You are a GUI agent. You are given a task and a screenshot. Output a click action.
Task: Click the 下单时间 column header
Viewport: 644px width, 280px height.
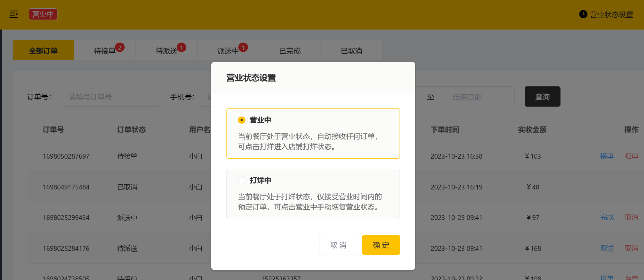pos(445,129)
